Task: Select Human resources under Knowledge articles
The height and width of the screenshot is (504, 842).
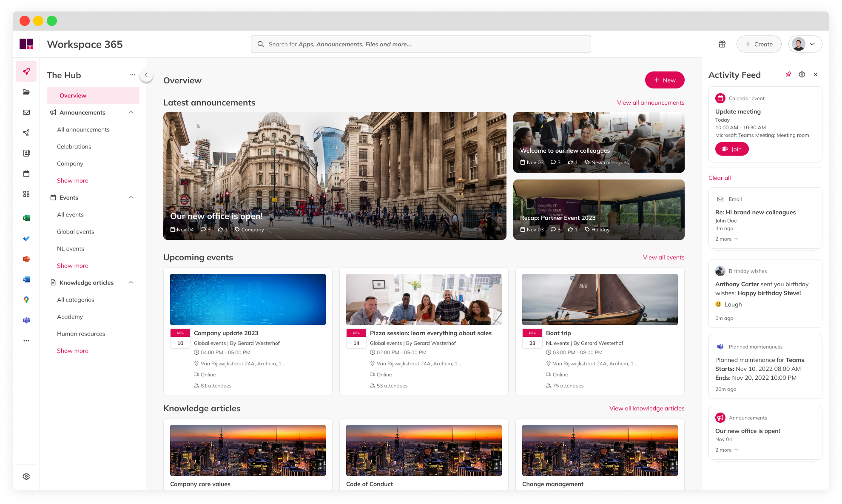Action: click(81, 333)
